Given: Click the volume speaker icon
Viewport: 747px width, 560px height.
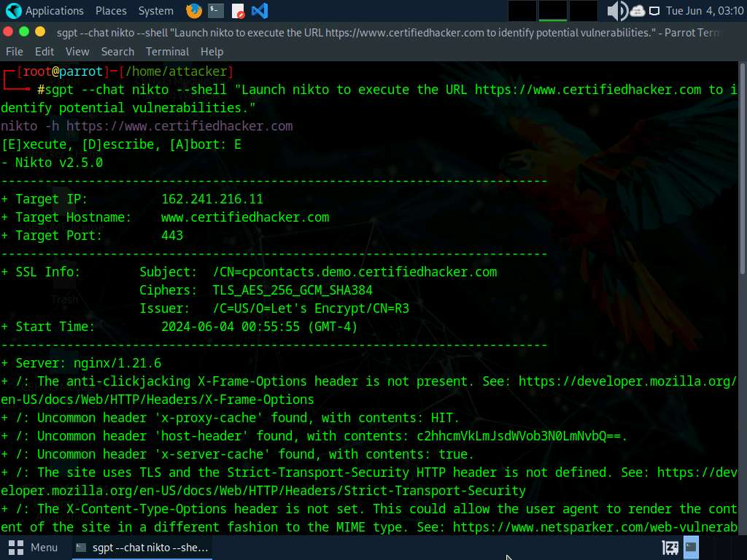Looking at the screenshot, I should (616, 11).
